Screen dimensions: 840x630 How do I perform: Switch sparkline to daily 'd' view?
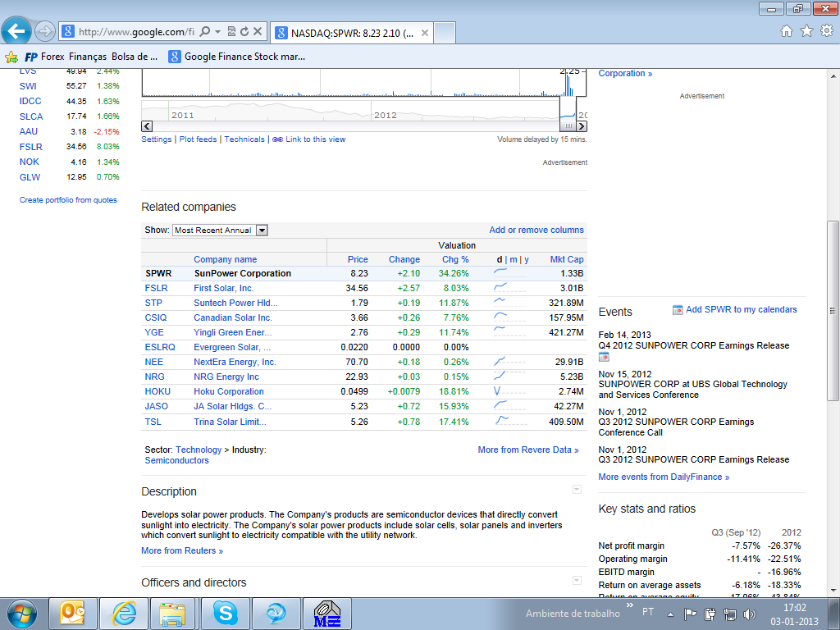coord(500,259)
